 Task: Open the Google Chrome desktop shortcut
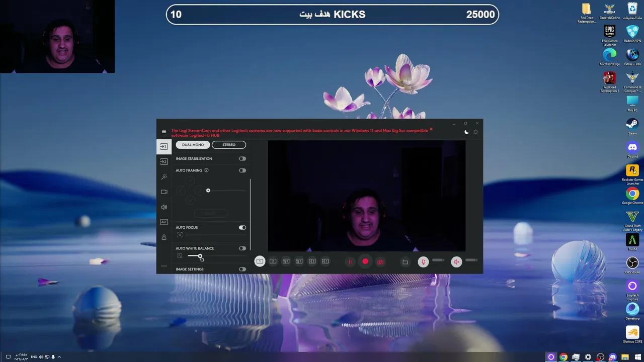point(632,196)
